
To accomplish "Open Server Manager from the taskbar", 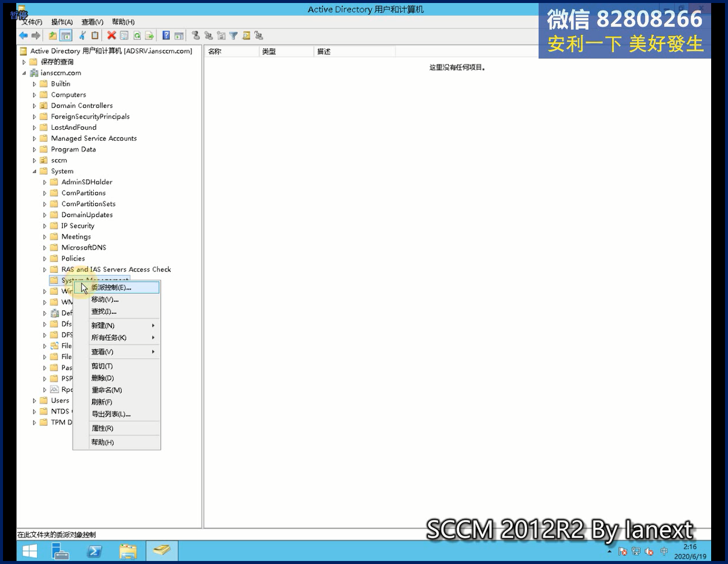I will (x=60, y=551).
